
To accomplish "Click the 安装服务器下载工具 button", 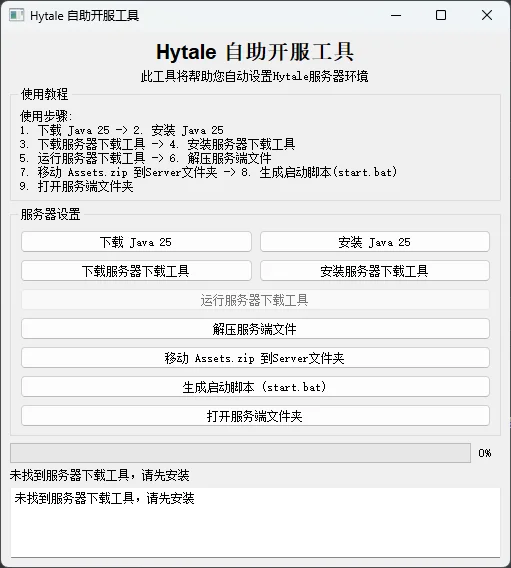I will (375, 271).
